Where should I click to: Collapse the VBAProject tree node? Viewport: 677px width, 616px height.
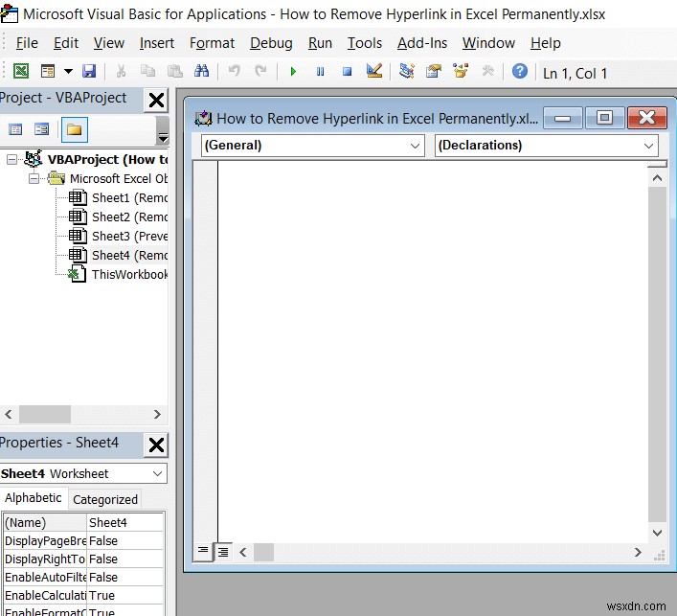coord(12,160)
